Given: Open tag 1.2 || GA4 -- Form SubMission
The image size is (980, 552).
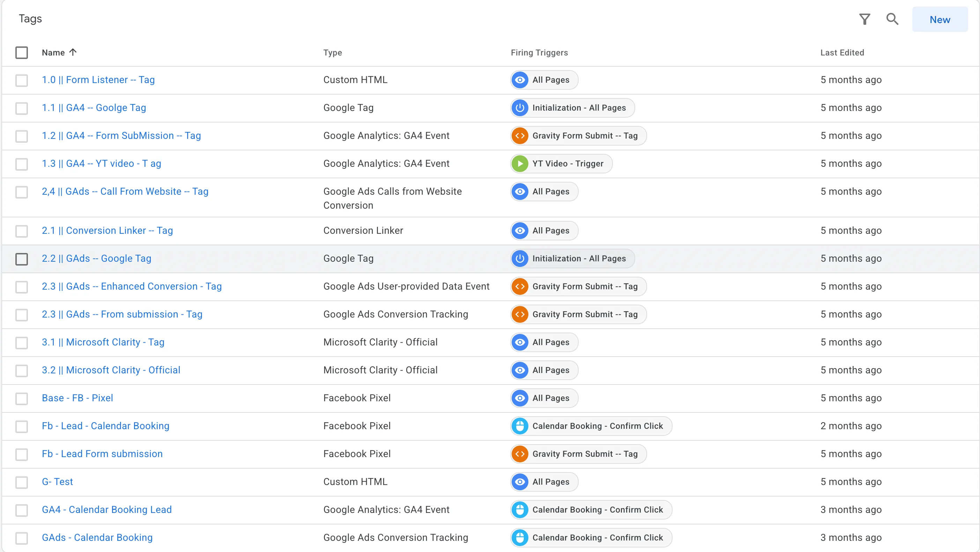Looking at the screenshot, I should click(121, 135).
